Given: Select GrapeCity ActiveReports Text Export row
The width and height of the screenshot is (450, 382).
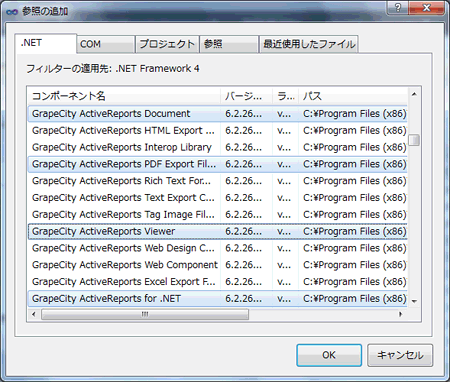Looking at the screenshot, I should [x=218, y=198].
